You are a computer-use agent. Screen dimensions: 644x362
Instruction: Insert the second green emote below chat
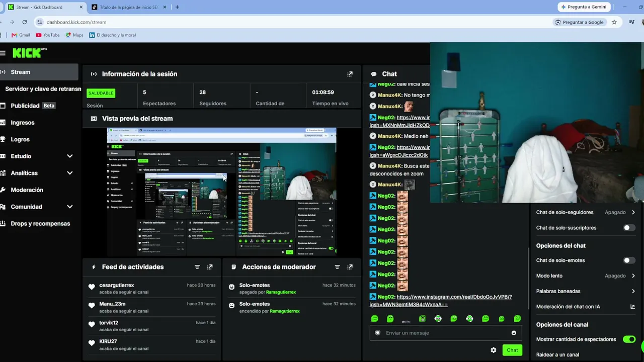pyautogui.click(x=390, y=319)
